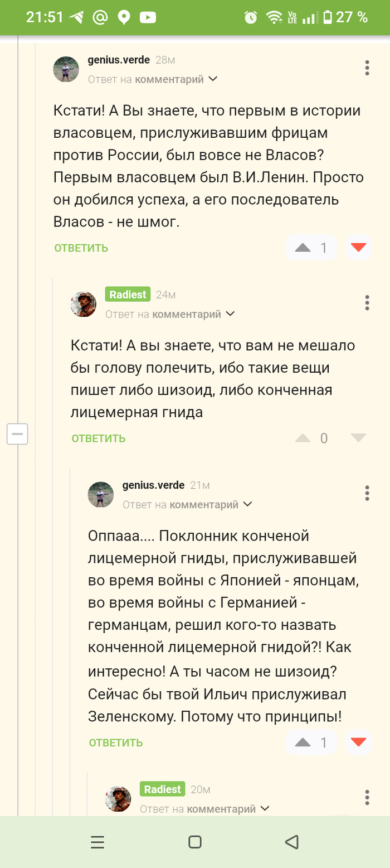The width and height of the screenshot is (390, 868).
Task: Open three-dot menu on genius.verde's 28м comment
Action: [x=367, y=68]
